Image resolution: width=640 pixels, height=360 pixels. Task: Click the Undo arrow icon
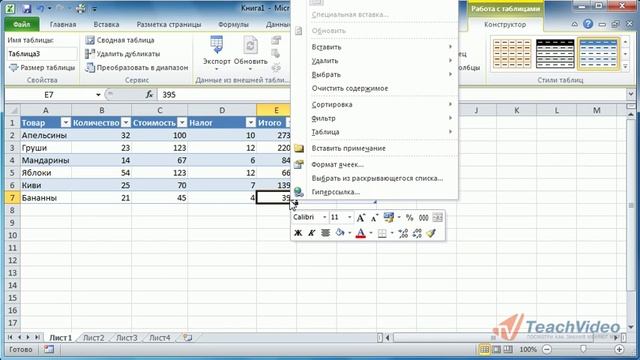41,8
